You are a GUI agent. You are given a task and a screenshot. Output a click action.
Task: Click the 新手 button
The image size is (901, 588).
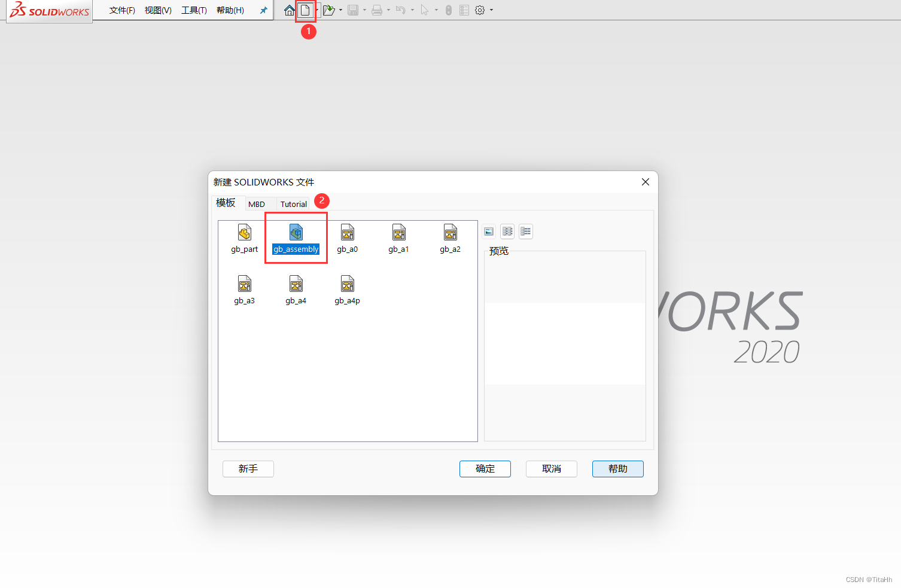248,469
